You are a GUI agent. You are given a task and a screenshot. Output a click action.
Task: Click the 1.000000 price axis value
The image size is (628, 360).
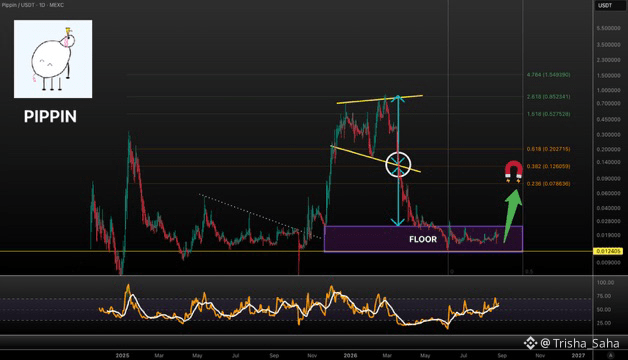click(x=608, y=91)
